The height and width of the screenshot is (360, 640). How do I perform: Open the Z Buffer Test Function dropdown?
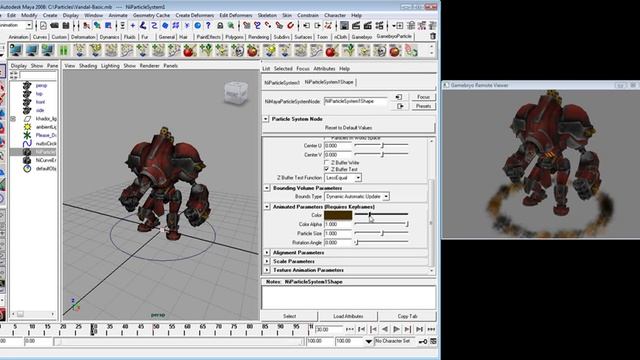coord(358,178)
